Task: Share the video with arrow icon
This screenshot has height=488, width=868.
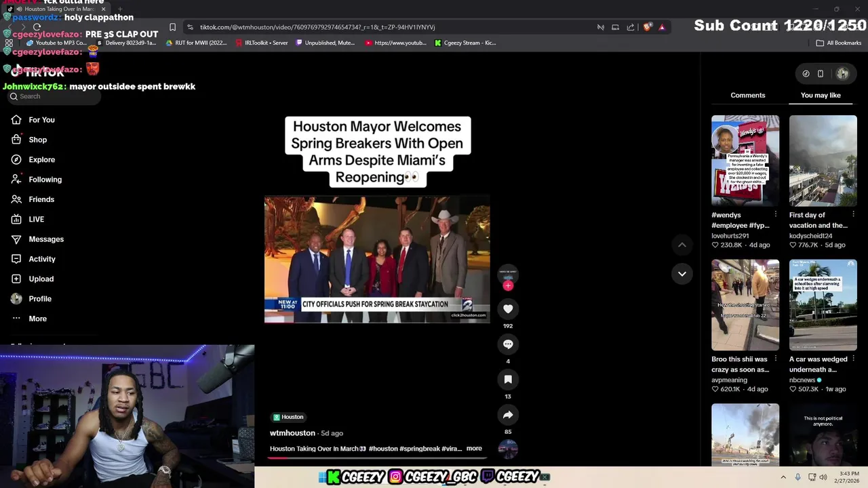Action: click(x=508, y=415)
